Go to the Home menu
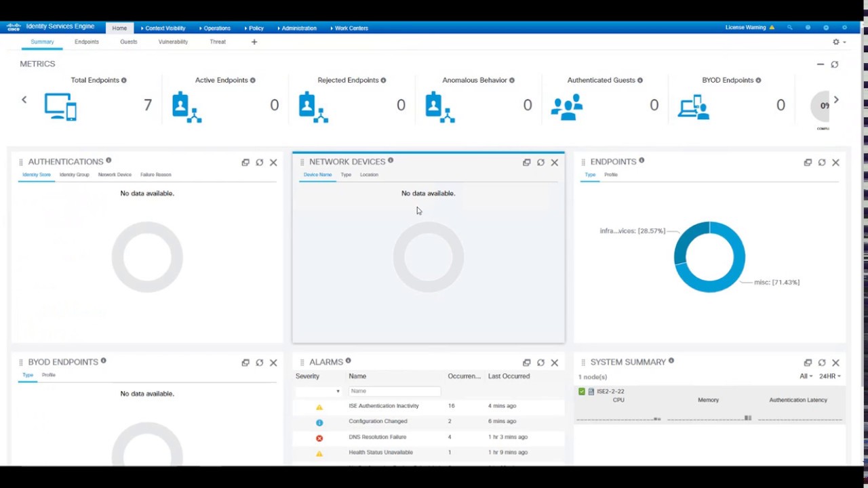 point(119,28)
